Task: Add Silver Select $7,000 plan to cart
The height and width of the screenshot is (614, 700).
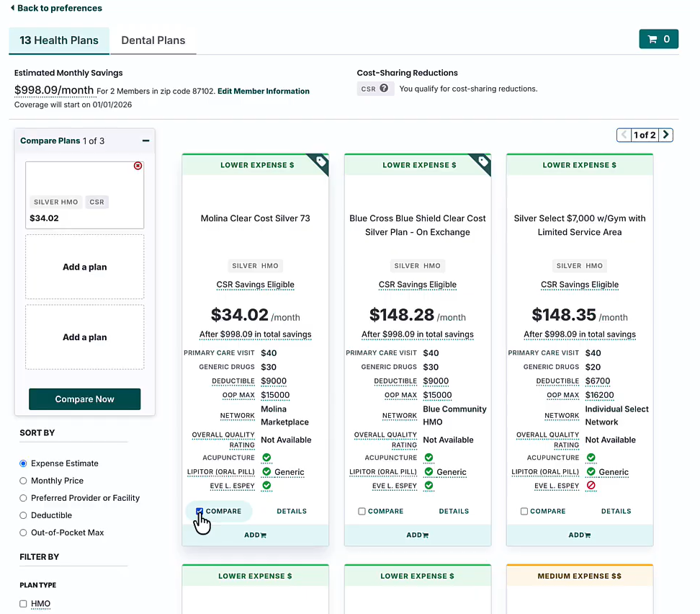Action: [x=579, y=535]
